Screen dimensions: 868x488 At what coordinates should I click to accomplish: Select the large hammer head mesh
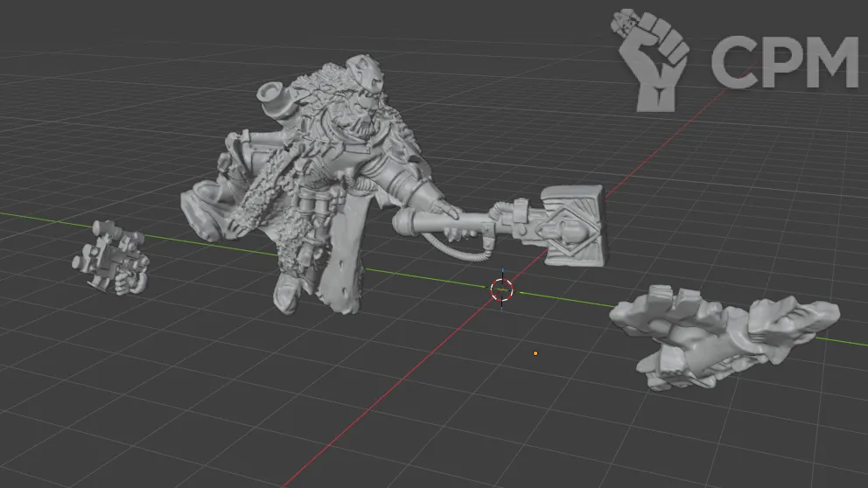pos(575,225)
